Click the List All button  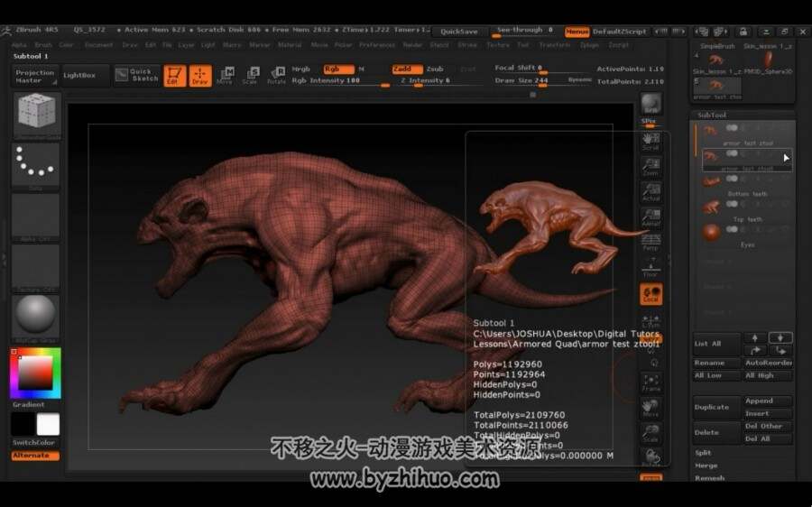717,344
